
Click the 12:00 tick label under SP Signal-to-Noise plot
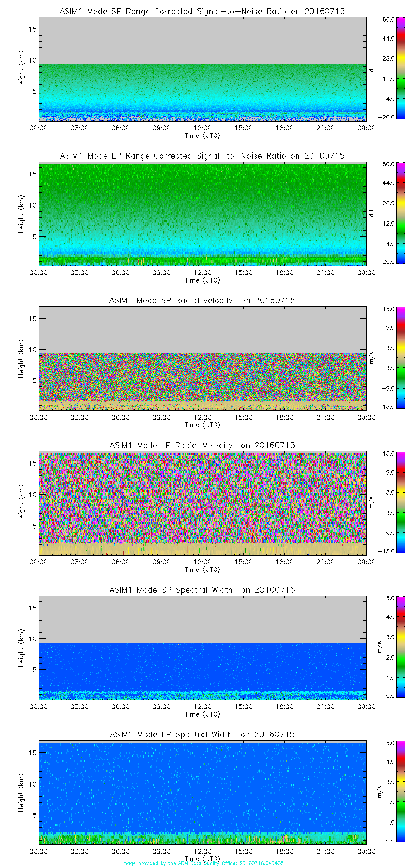(202, 128)
